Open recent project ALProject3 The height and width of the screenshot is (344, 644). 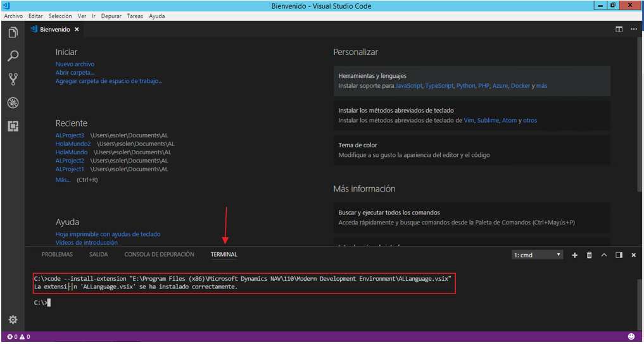pos(70,135)
